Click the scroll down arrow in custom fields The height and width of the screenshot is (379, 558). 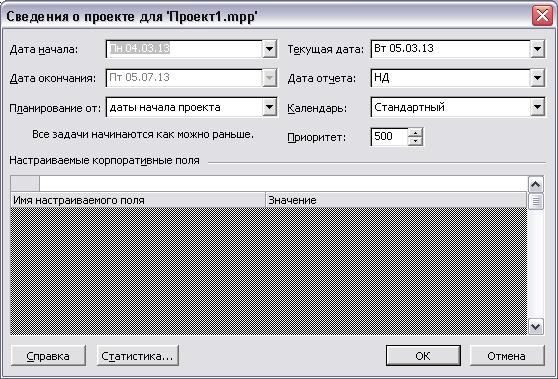click(x=536, y=326)
